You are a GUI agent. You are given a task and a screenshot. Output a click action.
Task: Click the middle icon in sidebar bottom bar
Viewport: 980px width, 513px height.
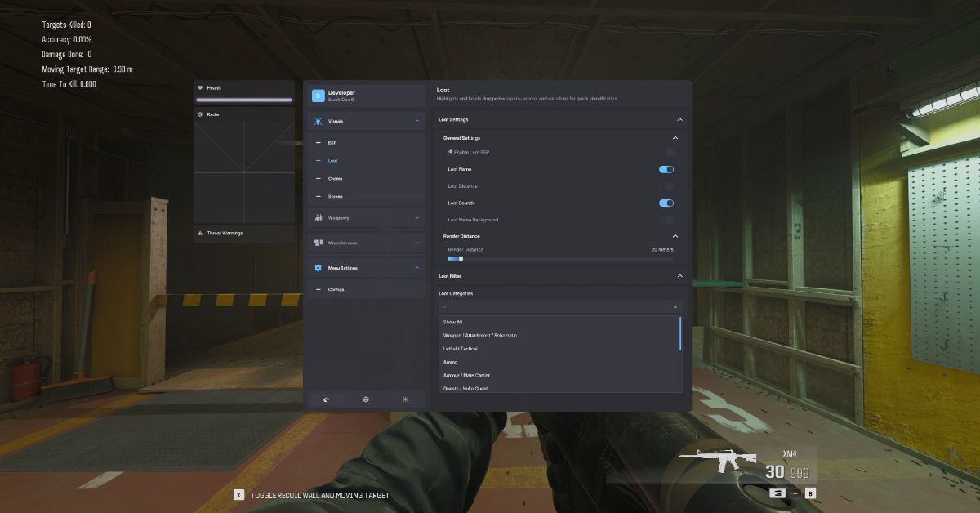coord(366,399)
